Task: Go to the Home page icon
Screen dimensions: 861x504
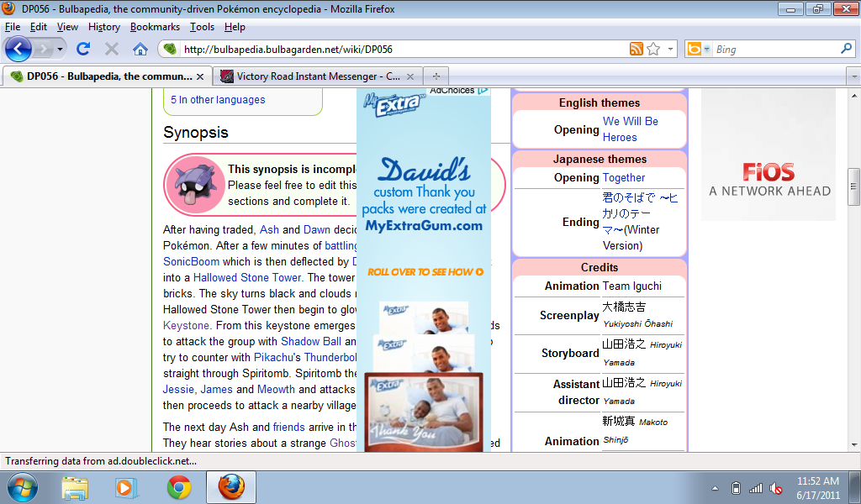Action: 140,49
